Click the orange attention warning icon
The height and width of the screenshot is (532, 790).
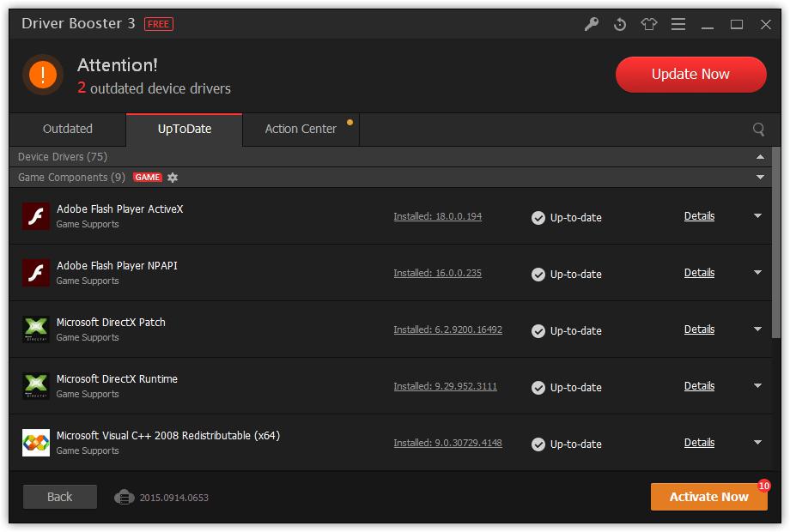[43, 75]
